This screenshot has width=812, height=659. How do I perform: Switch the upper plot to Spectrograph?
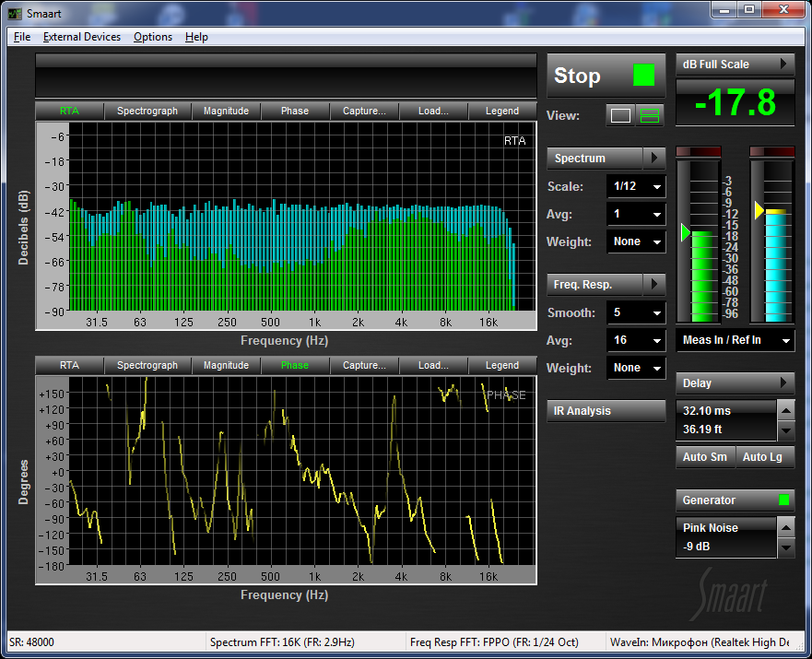[x=147, y=111]
